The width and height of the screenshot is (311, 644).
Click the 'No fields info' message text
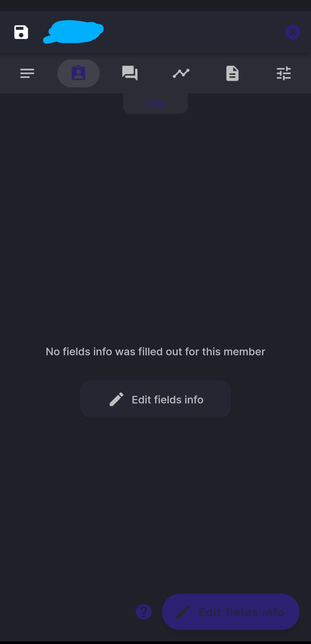(155, 352)
